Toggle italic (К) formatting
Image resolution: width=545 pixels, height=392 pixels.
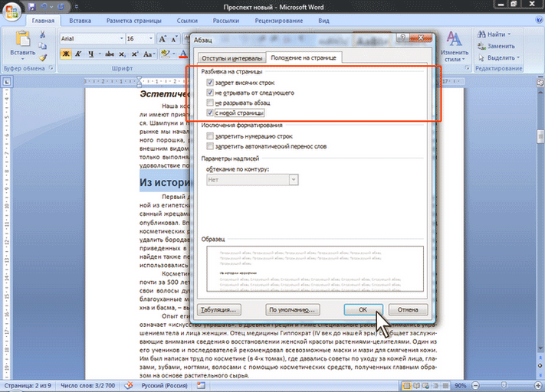(x=78, y=54)
